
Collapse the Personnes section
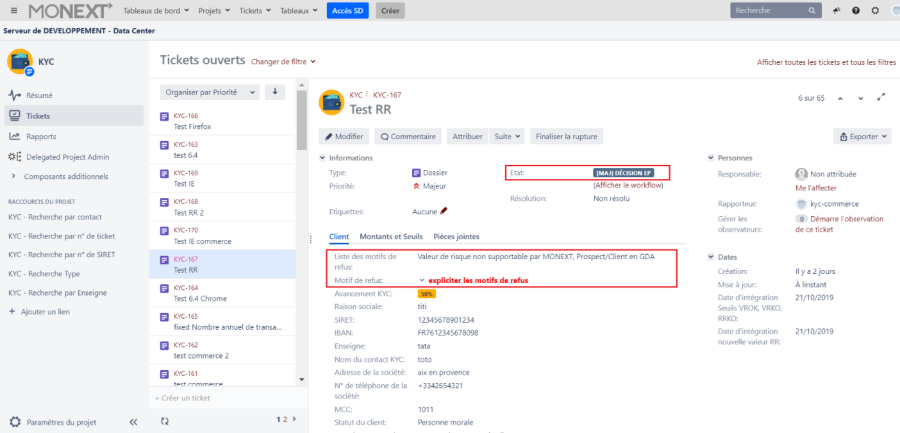click(x=712, y=158)
